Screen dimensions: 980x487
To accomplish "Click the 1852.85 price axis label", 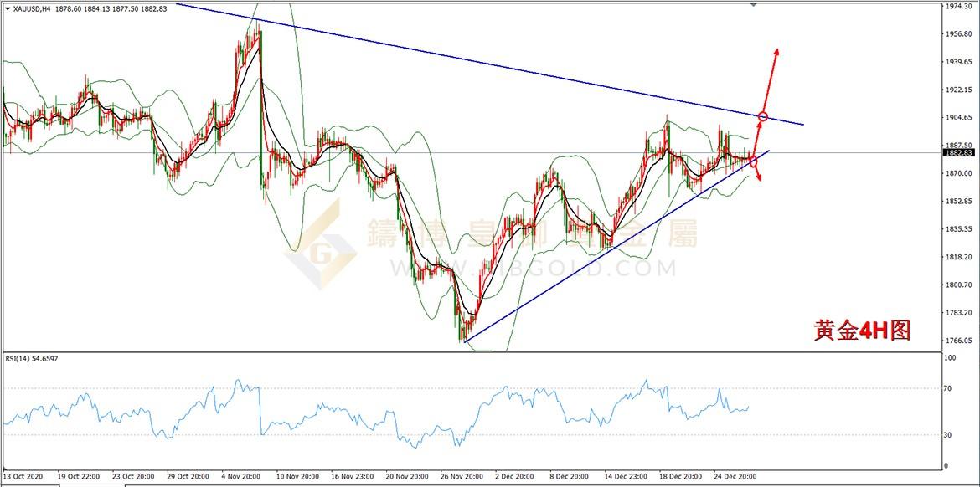I will [959, 201].
